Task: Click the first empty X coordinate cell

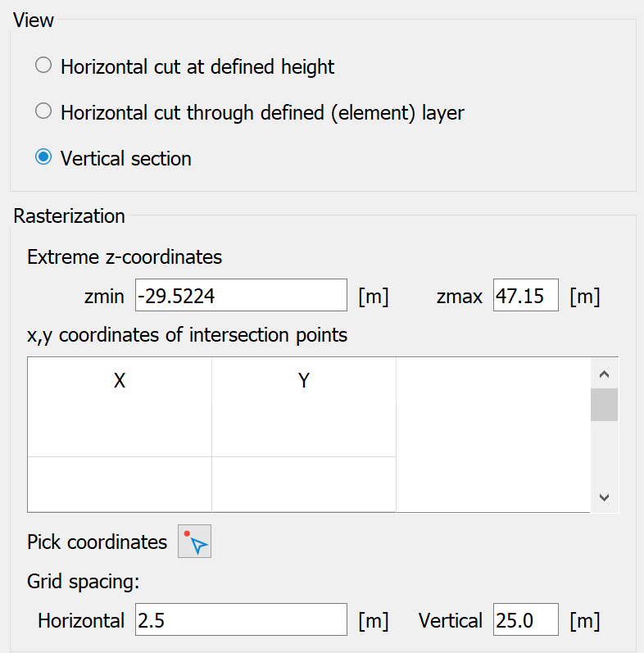Action: coord(120,484)
